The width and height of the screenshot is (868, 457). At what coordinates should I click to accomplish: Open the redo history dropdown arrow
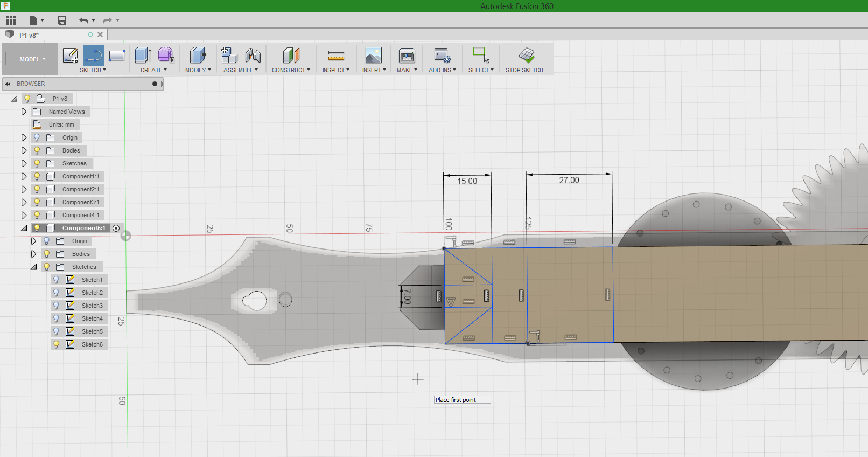point(117,20)
